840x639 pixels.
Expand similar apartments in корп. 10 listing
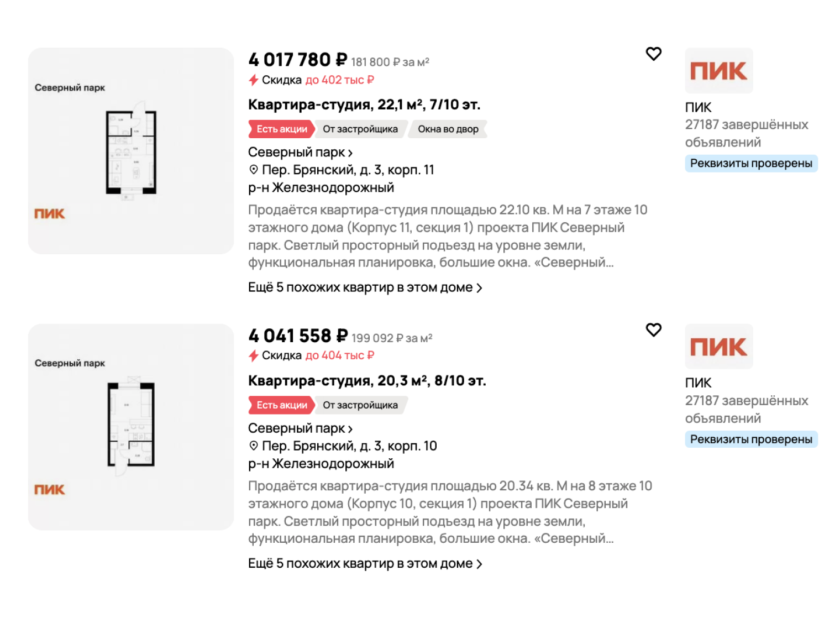(365, 563)
